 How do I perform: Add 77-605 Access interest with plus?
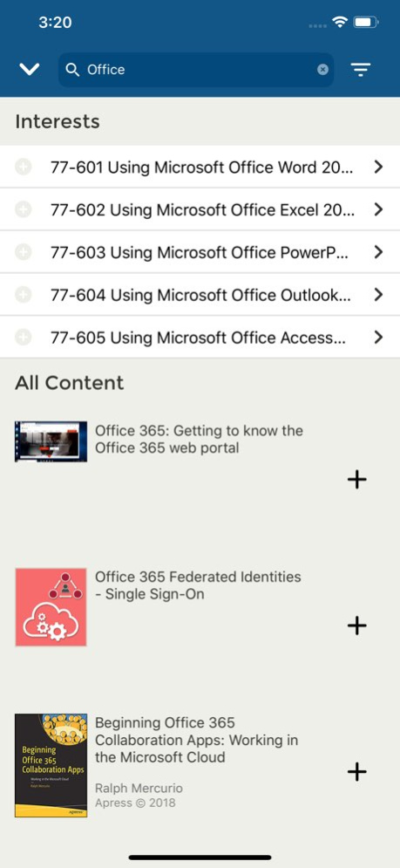point(24,337)
